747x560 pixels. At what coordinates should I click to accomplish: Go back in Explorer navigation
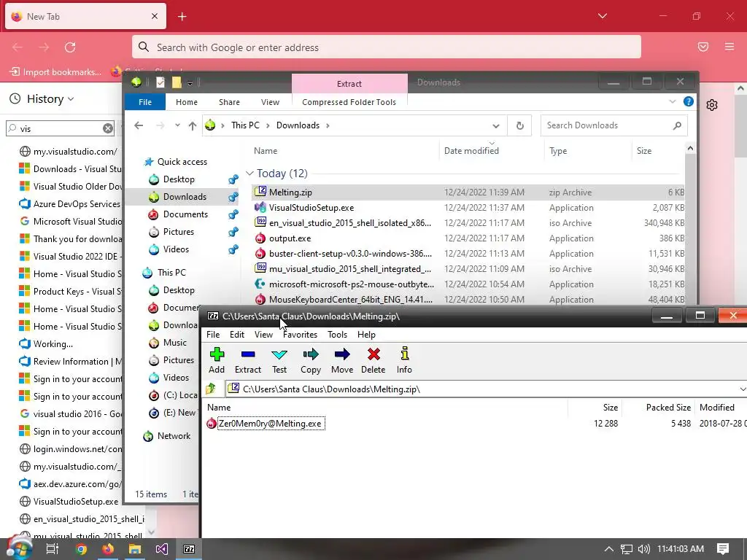pos(139,125)
